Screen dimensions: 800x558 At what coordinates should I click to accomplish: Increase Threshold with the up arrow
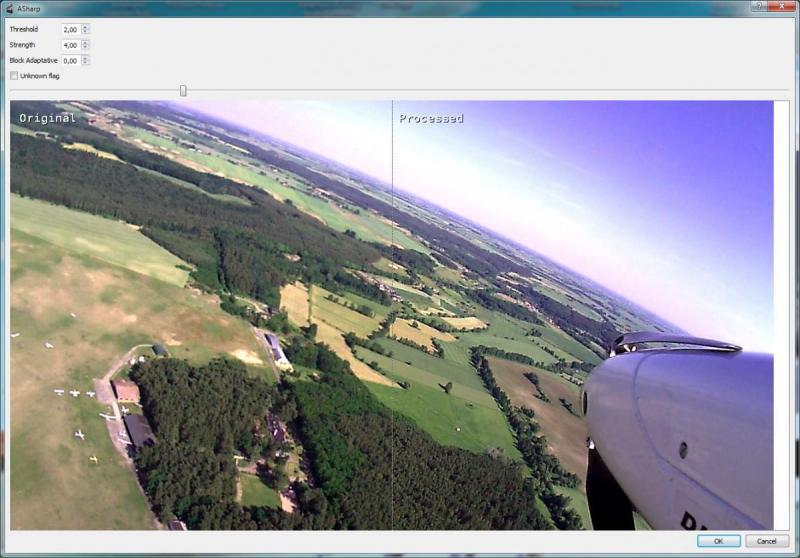coord(85,27)
